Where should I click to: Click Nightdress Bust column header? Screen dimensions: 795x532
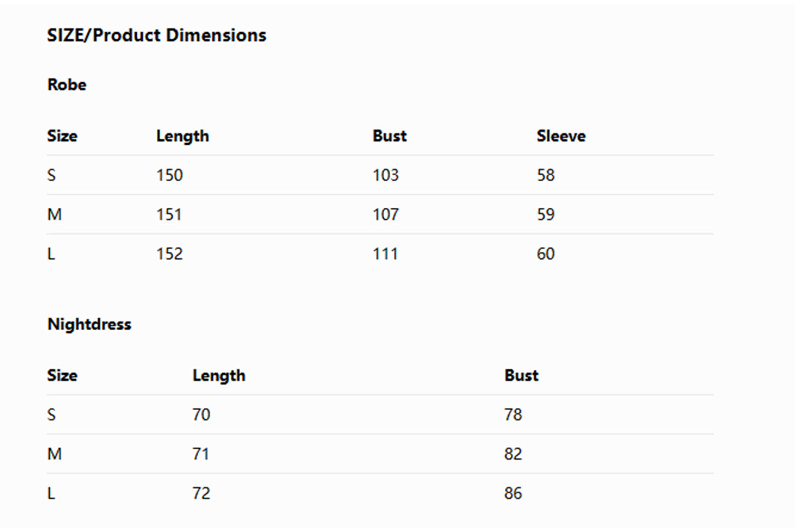coord(521,376)
